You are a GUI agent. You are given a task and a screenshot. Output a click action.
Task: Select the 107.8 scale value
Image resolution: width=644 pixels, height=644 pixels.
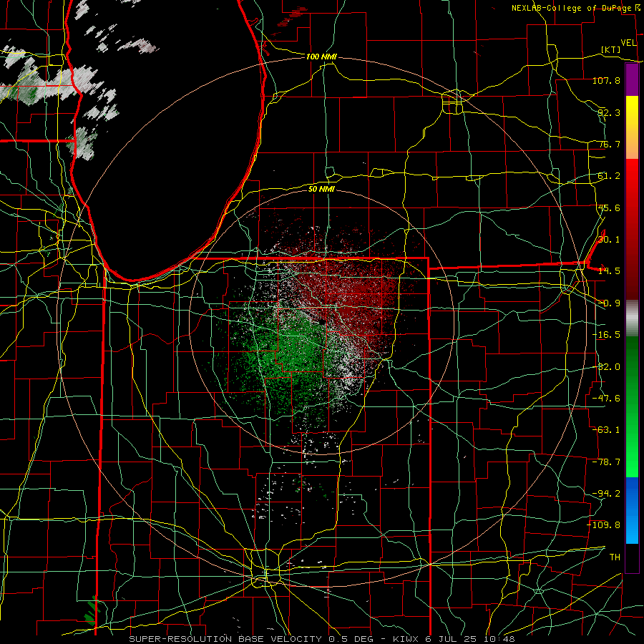[607, 80]
